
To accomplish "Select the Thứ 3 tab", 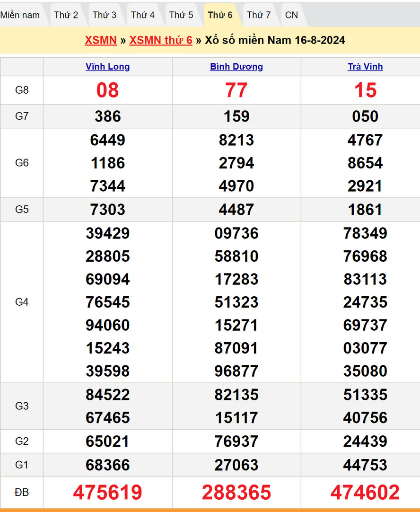I will pyautogui.click(x=104, y=15).
